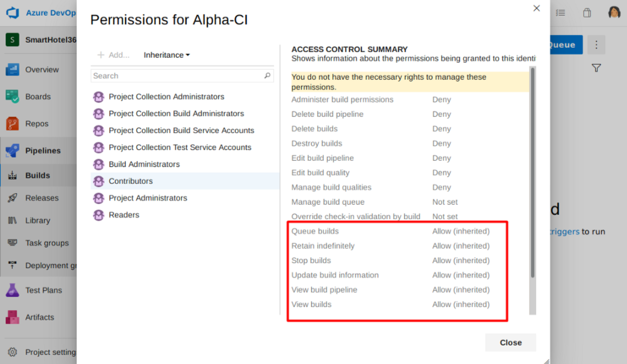Select the Readers group
Screen dimensions: 627x364
pyautogui.click(x=124, y=215)
